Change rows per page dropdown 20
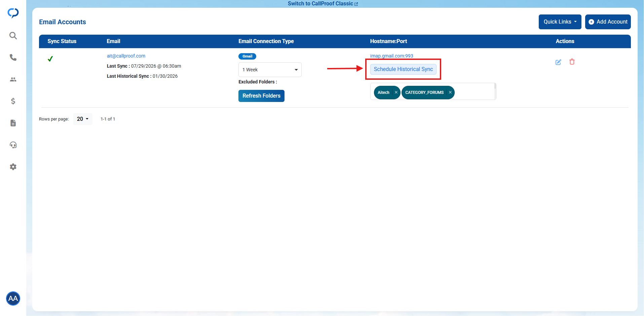 [x=82, y=119]
